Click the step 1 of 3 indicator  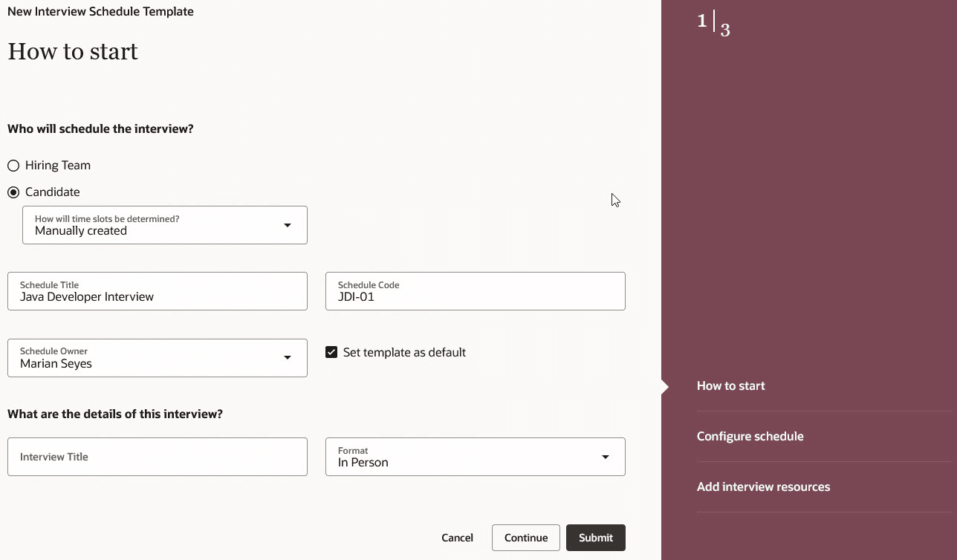[x=713, y=23]
